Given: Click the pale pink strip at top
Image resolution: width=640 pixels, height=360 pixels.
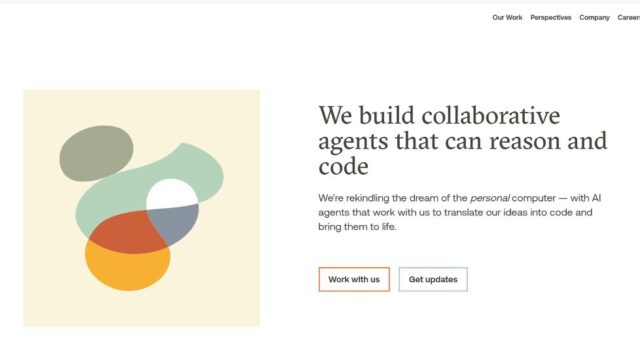Looking at the screenshot, I should (x=320, y=2).
